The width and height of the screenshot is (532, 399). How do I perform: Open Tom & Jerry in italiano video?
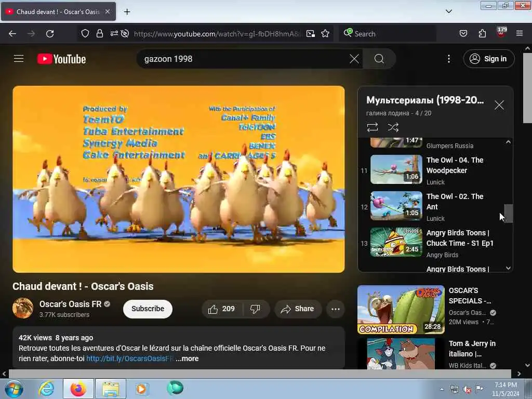401,353
